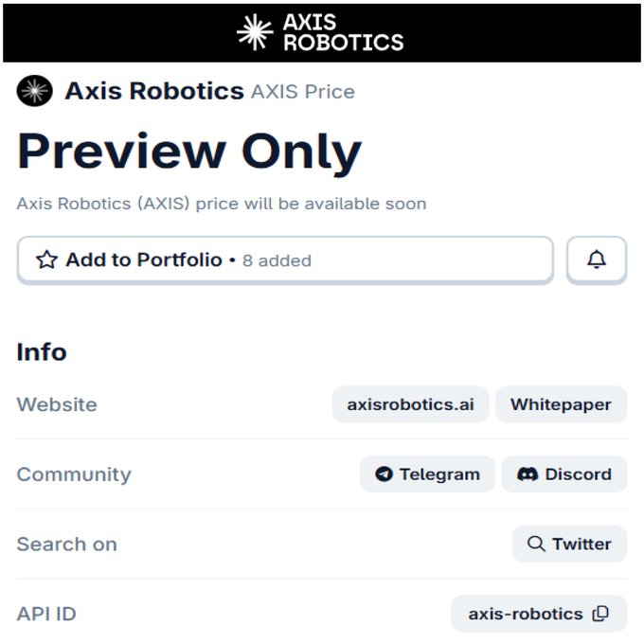Search Axis Robotics on Twitter
The image size is (644, 644).
pyautogui.click(x=570, y=544)
